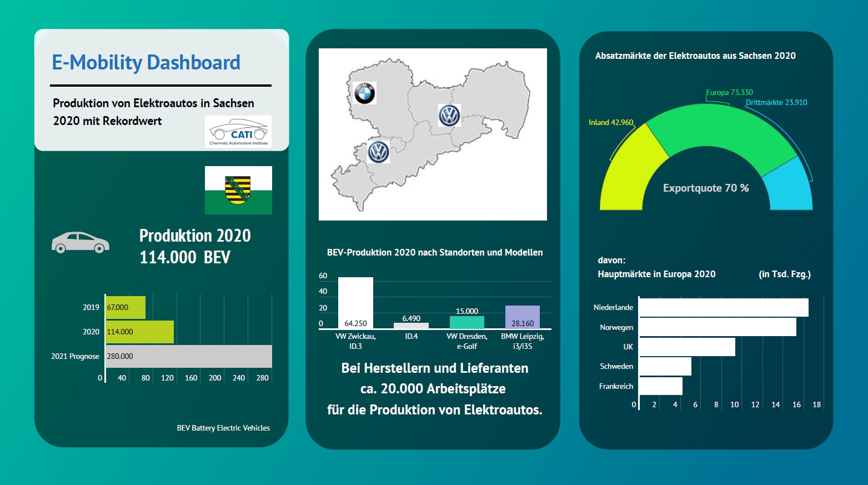Image resolution: width=868 pixels, height=485 pixels.
Task: Click the BMW logo on the Saxony map
Action: point(364,93)
